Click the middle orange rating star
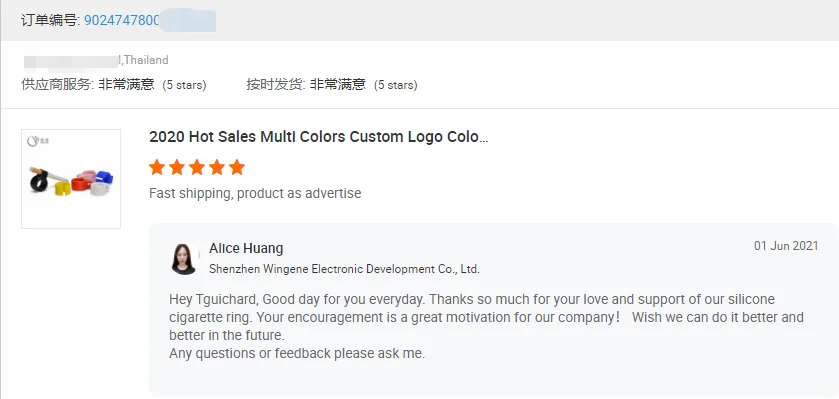This screenshot has width=839, height=399. [197, 167]
